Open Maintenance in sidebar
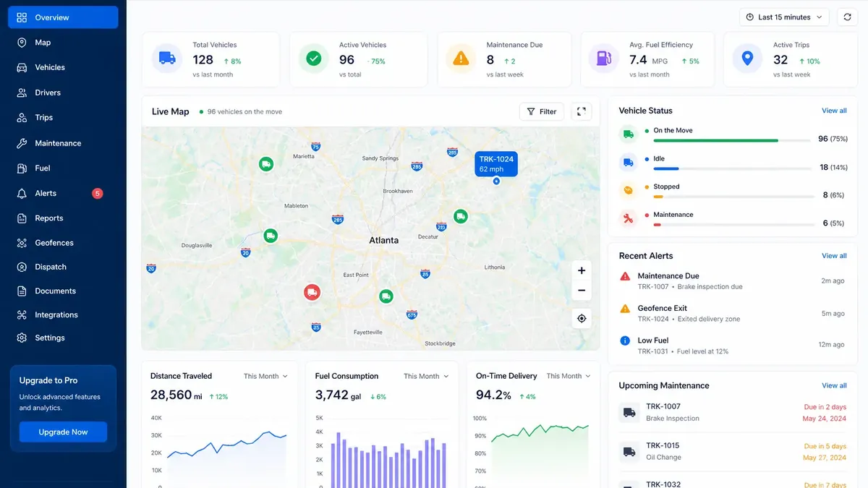The width and height of the screenshot is (868, 488). tap(63, 143)
